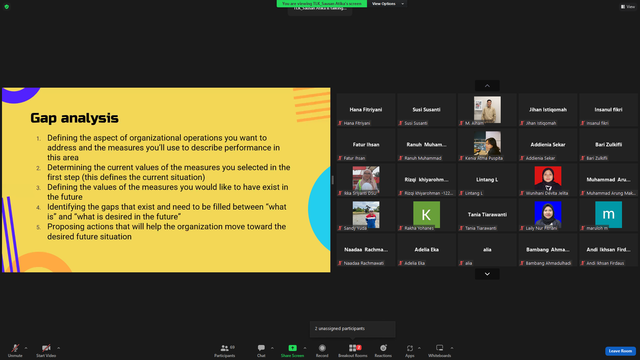Screen dimensions: 640x360
Task: Expand arrow next to Whiteboards
Action: click(x=452, y=348)
